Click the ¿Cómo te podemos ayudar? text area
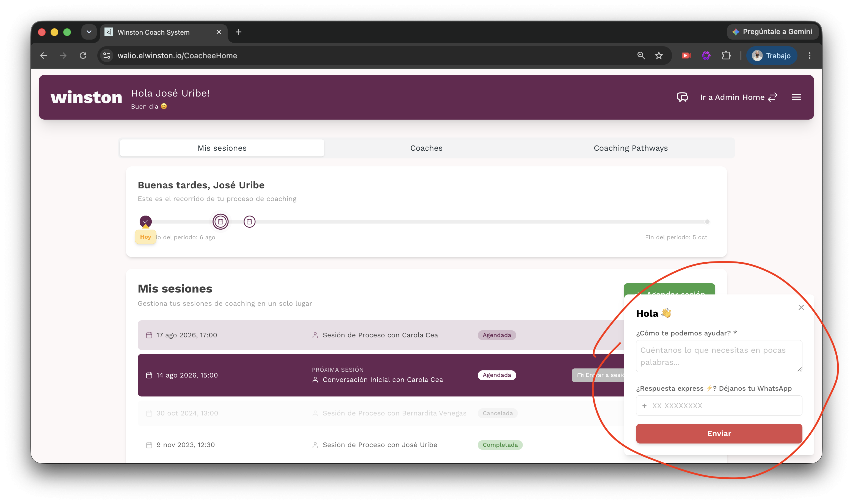The image size is (853, 504). tap(719, 356)
